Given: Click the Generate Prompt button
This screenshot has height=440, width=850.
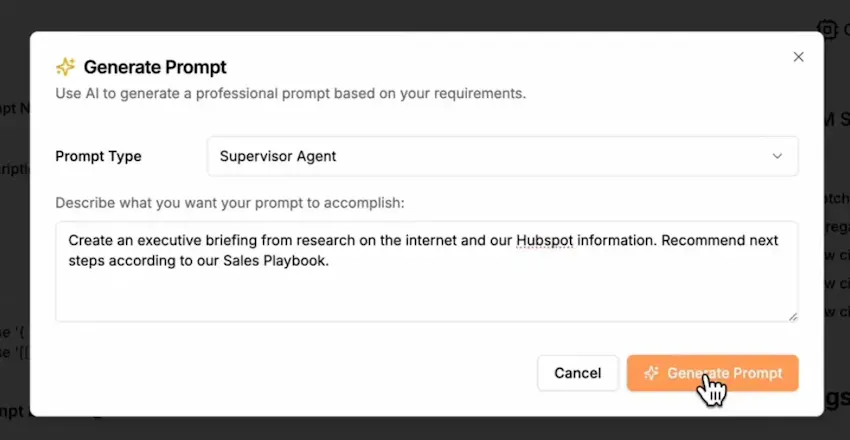Looking at the screenshot, I should click(x=712, y=373).
